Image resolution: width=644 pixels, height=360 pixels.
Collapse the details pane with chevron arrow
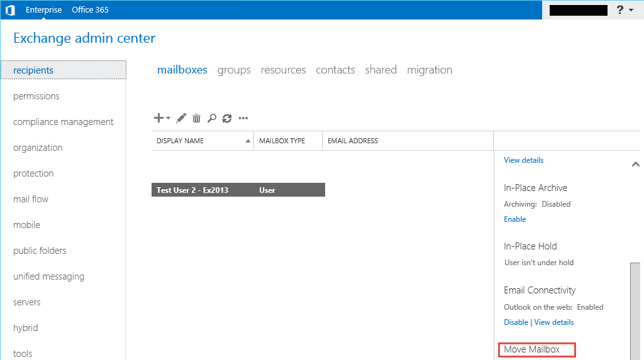(x=635, y=164)
